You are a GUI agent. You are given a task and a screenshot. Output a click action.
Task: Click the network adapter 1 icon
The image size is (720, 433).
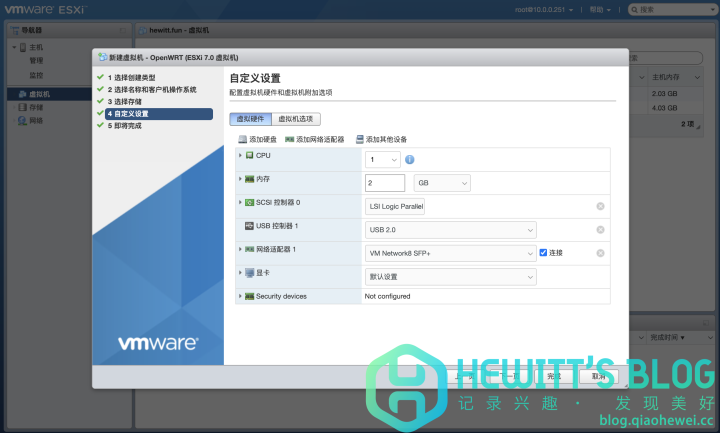[249, 249]
